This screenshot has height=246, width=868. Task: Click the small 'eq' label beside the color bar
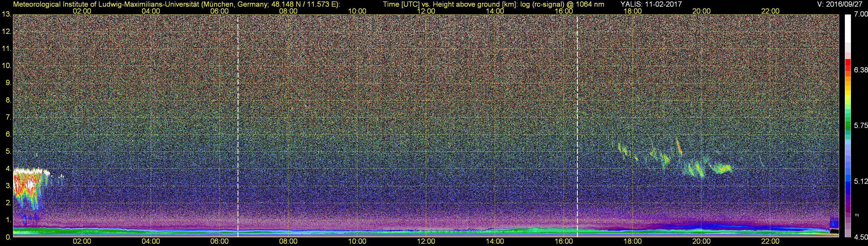[857, 215]
